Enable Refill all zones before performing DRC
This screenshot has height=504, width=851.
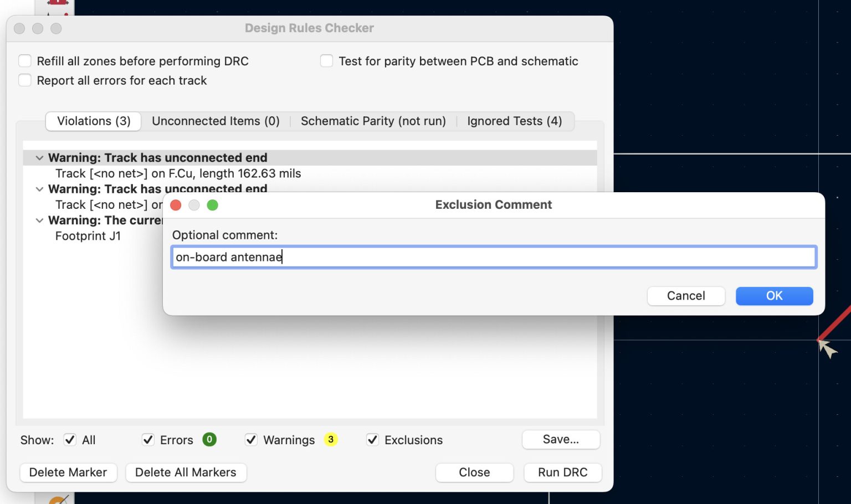click(25, 61)
